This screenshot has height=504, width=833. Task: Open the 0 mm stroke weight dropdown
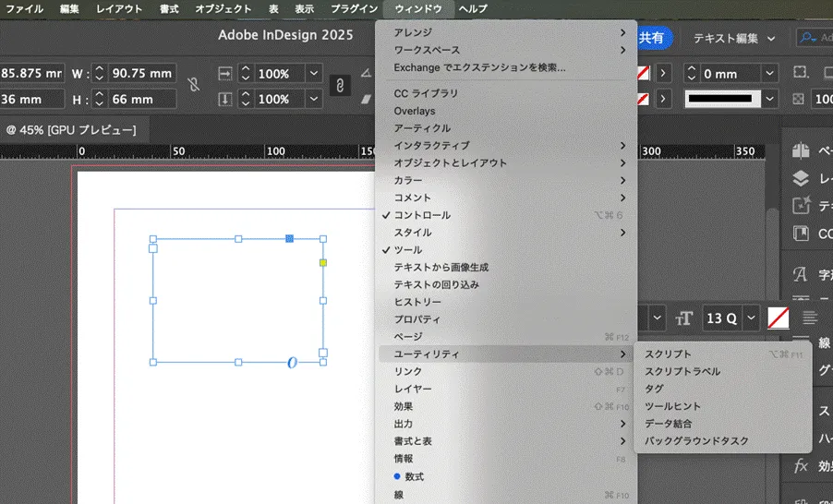click(769, 73)
